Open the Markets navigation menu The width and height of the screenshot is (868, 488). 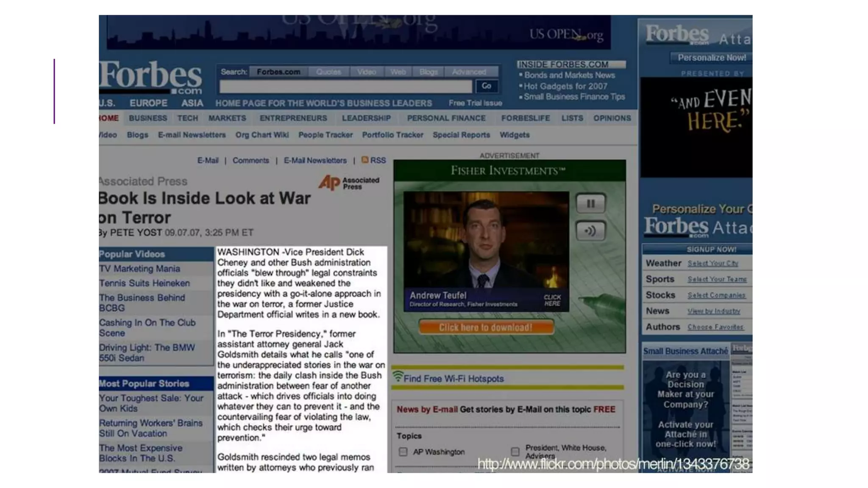pos(227,118)
